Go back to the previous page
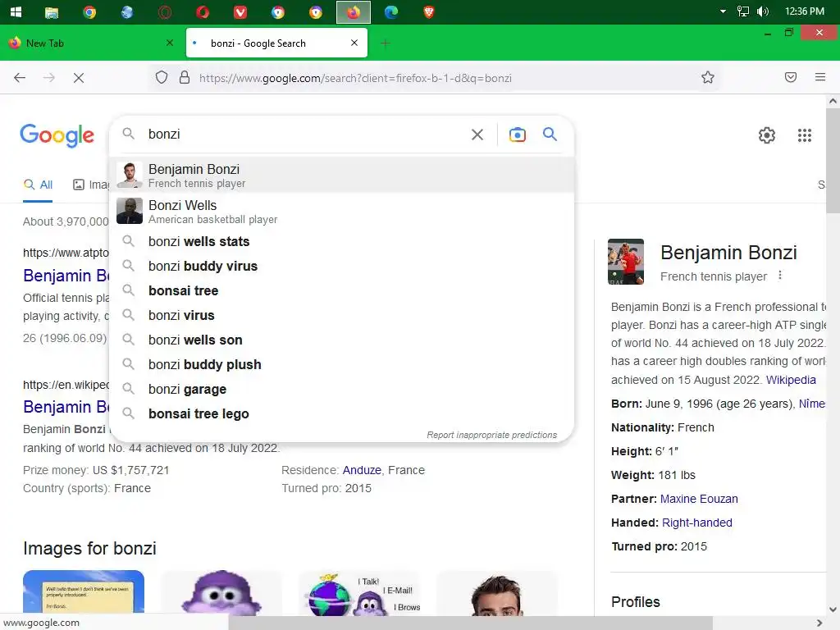 pyautogui.click(x=20, y=78)
